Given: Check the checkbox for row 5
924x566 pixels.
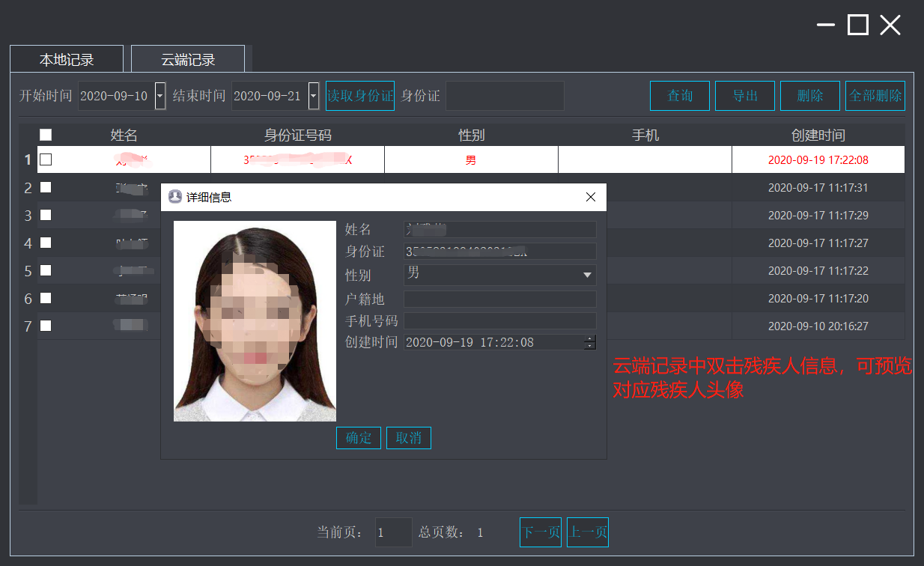Looking at the screenshot, I should point(46,270).
